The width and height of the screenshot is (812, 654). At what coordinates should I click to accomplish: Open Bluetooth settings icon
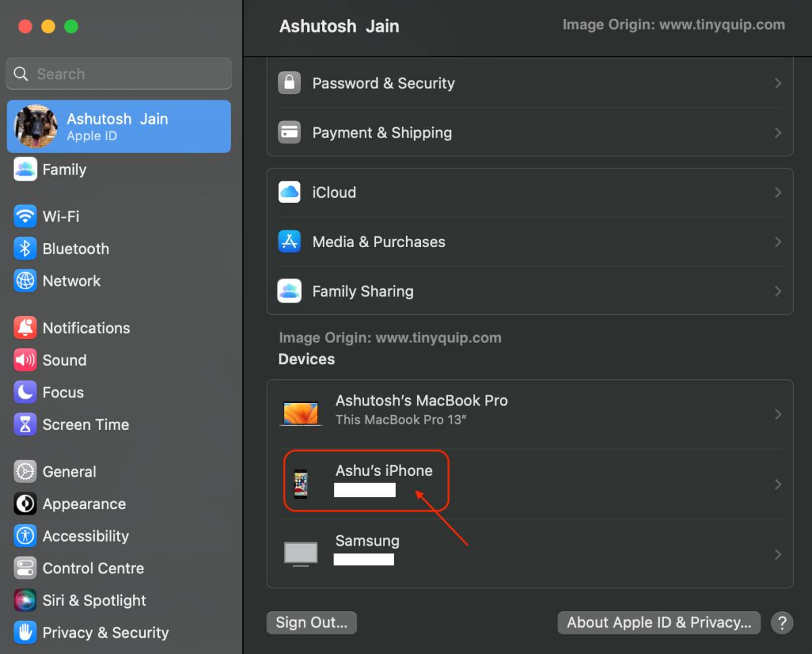[x=25, y=248]
